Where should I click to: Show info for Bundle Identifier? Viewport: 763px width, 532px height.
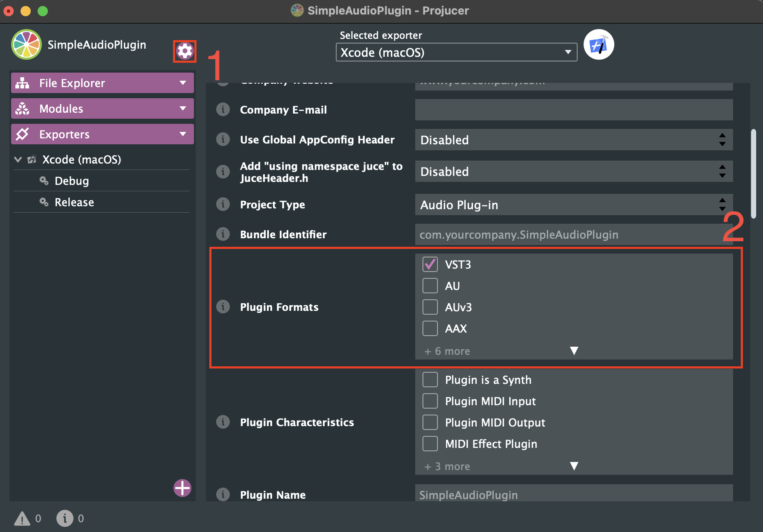[223, 234]
